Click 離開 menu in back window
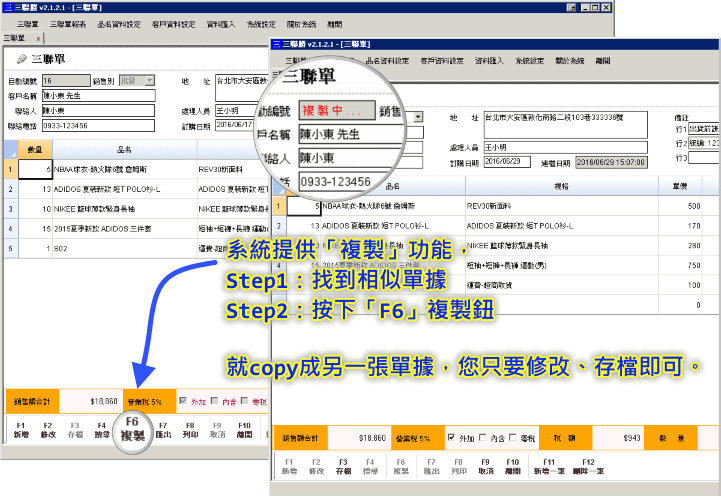This screenshot has width=721, height=496. click(335, 24)
